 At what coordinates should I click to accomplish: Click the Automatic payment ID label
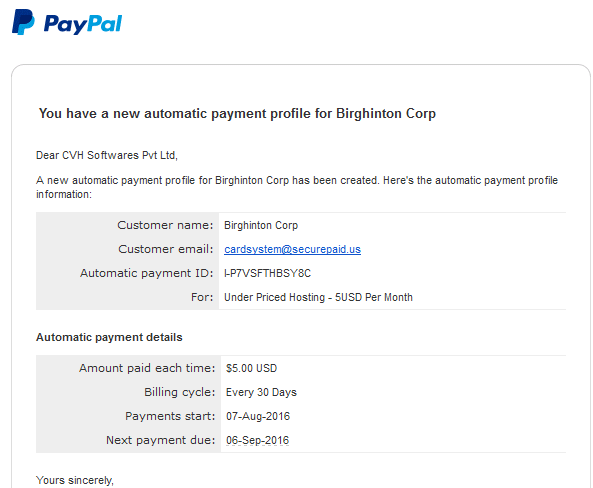point(147,273)
